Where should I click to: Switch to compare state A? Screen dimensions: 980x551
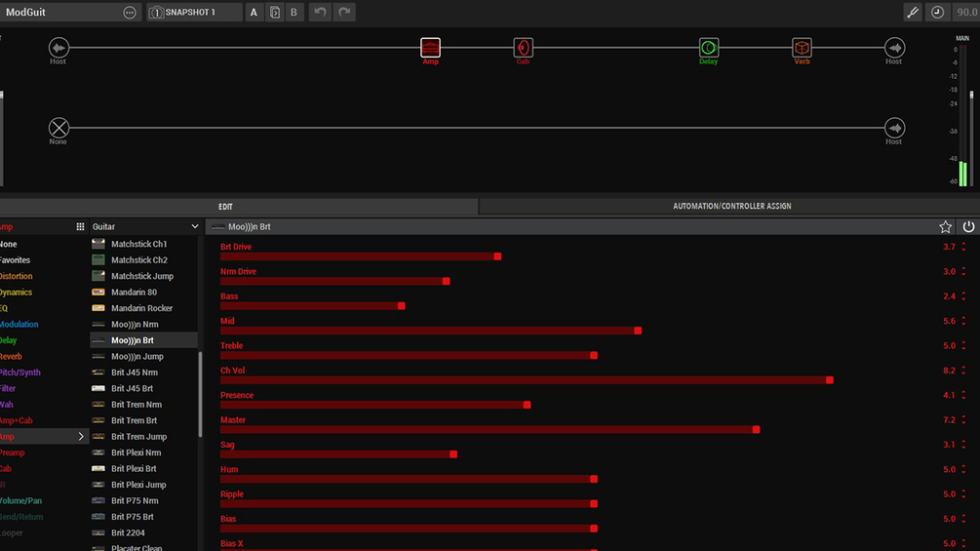[x=254, y=12]
